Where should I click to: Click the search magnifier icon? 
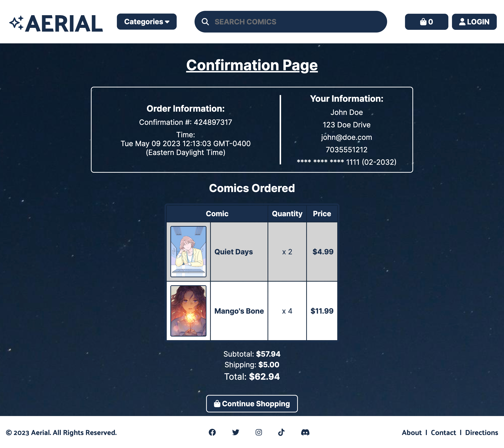point(205,22)
